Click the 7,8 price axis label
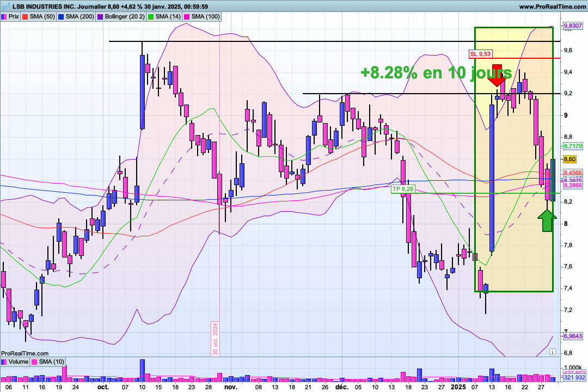 tap(568, 246)
